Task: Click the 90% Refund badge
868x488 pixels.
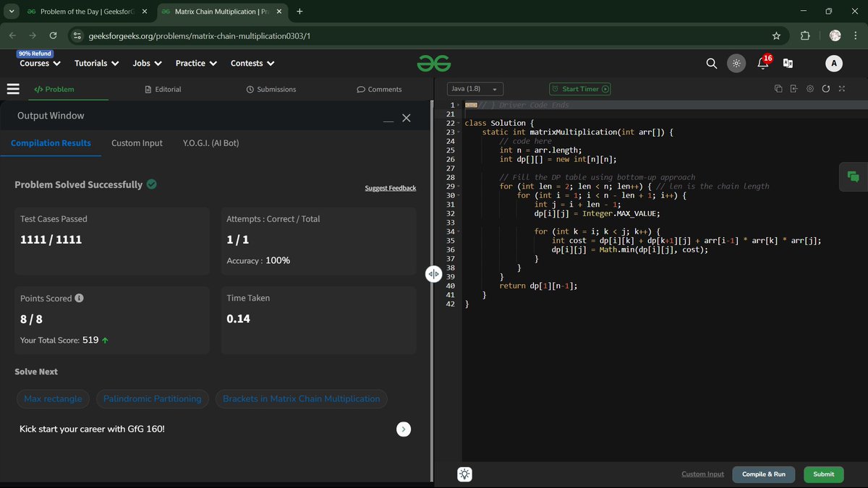Action: point(35,53)
